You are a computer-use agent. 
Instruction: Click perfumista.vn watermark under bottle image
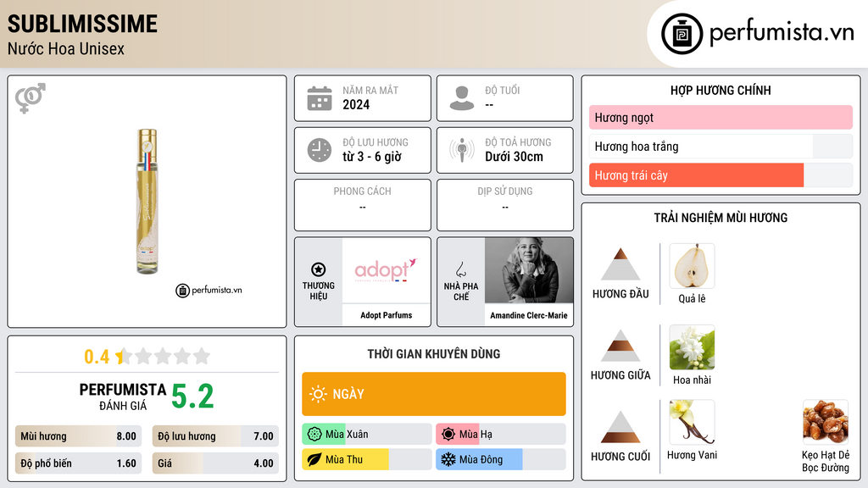209,290
